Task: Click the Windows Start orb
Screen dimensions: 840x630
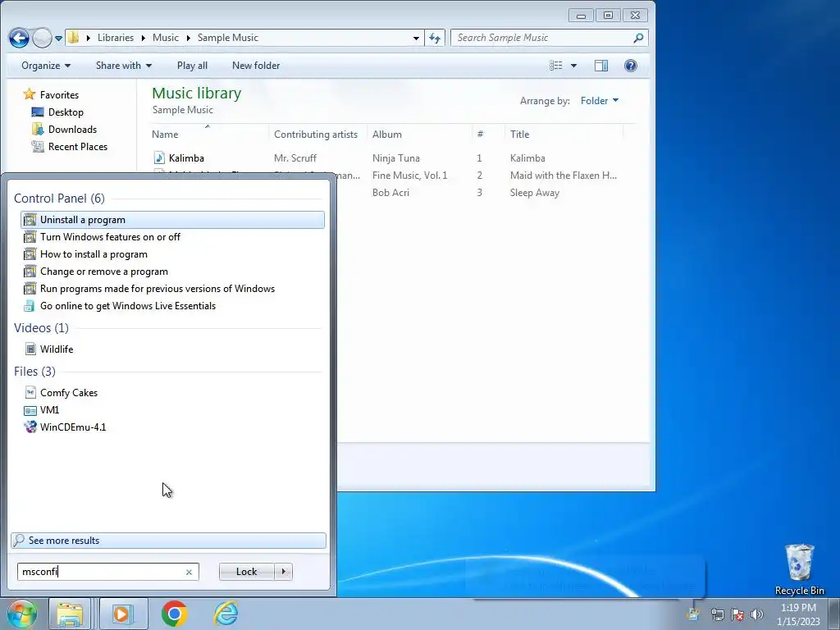Action: tap(21, 614)
